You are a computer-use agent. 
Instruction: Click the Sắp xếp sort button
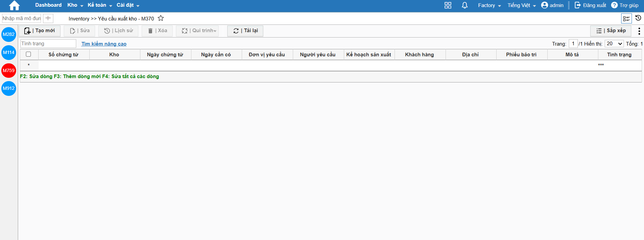point(611,31)
